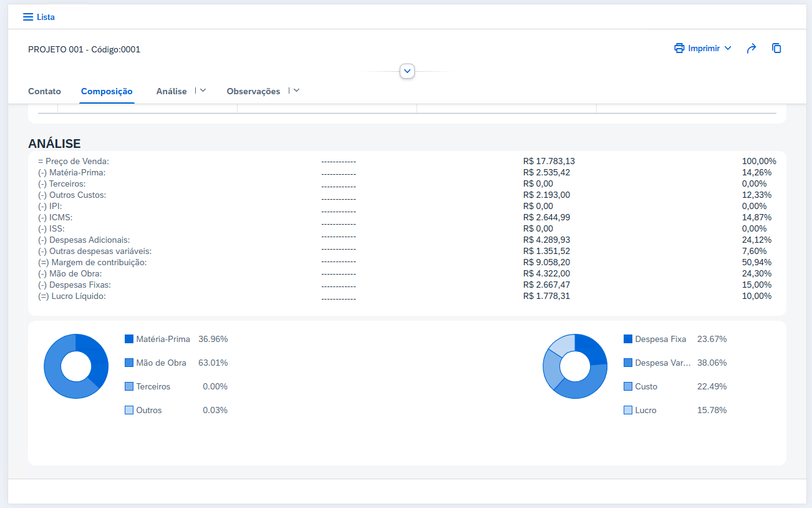Go to the Análise tab
Viewport: 812px width, 508px height.
tap(172, 91)
